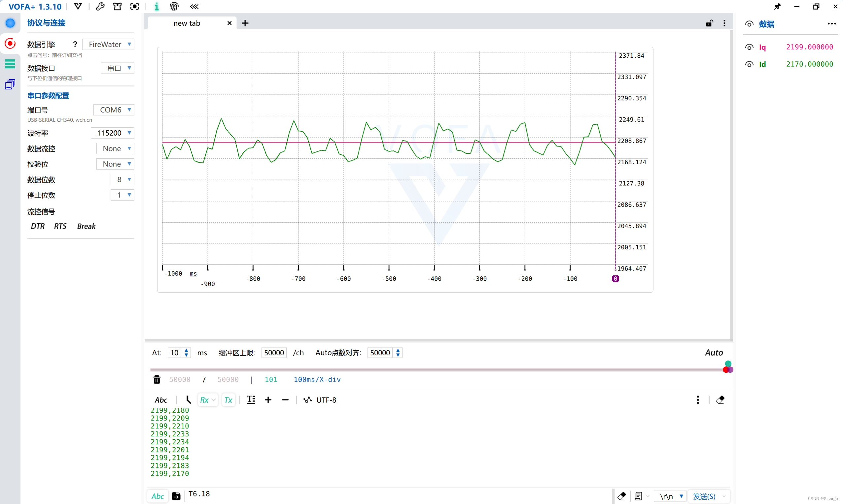Click the screenshot capture icon

[x=135, y=7]
